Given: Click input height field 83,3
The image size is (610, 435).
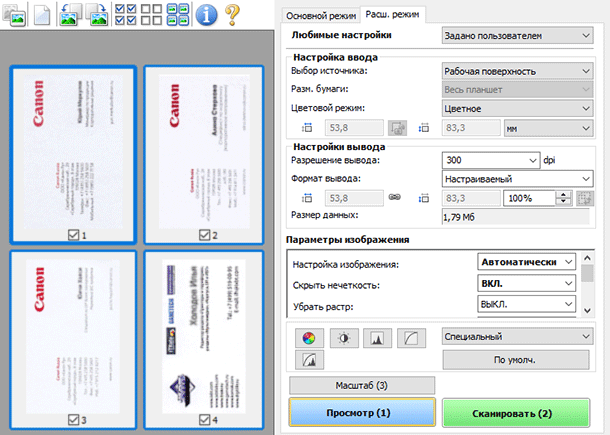Looking at the screenshot, I should [471, 128].
